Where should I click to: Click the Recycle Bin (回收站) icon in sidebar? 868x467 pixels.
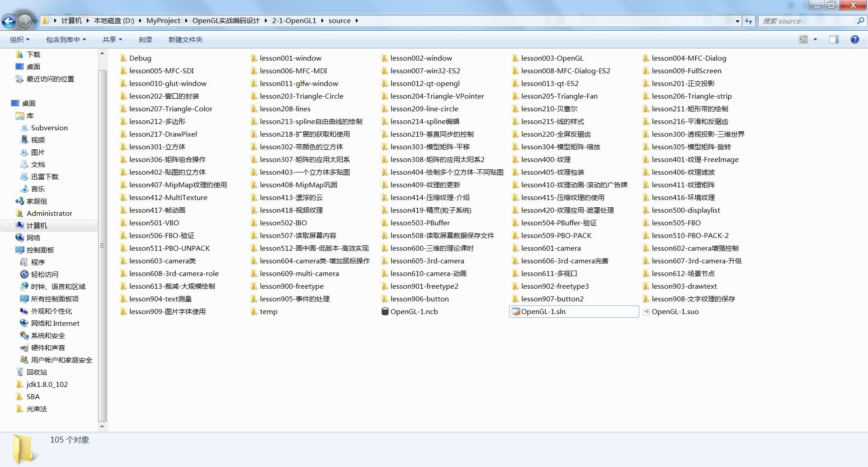click(x=20, y=372)
